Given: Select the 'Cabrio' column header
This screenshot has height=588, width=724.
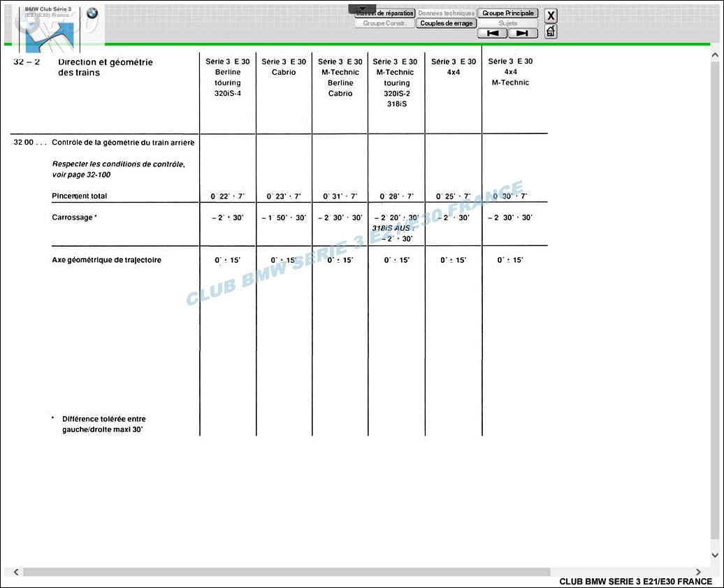Looking at the screenshot, I should [284, 67].
